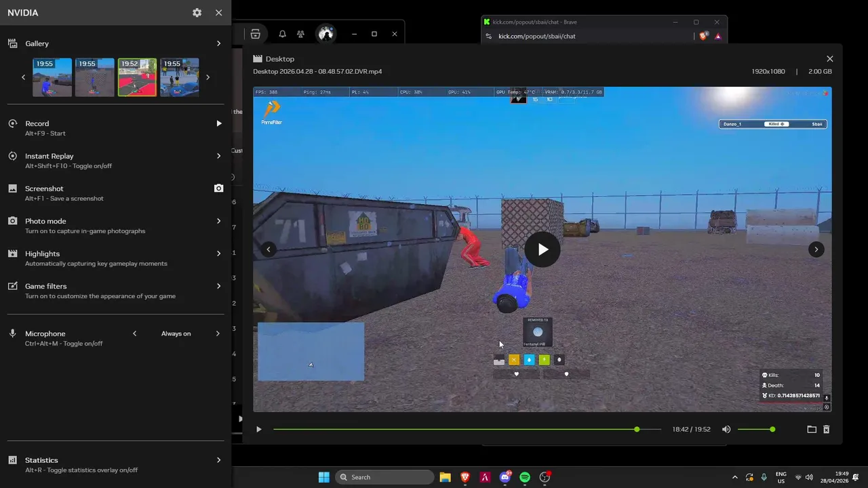Open the Highlights entry
The image size is (868, 488).
click(x=115, y=258)
